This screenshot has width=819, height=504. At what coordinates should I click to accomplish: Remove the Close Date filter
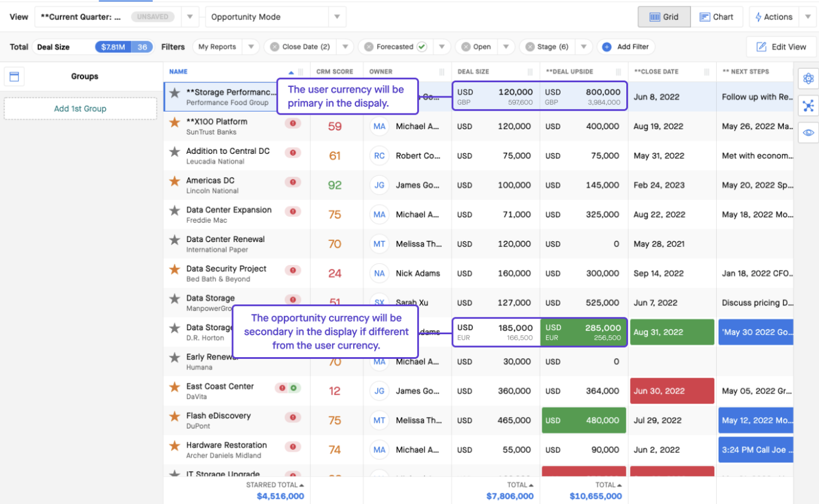coord(274,47)
